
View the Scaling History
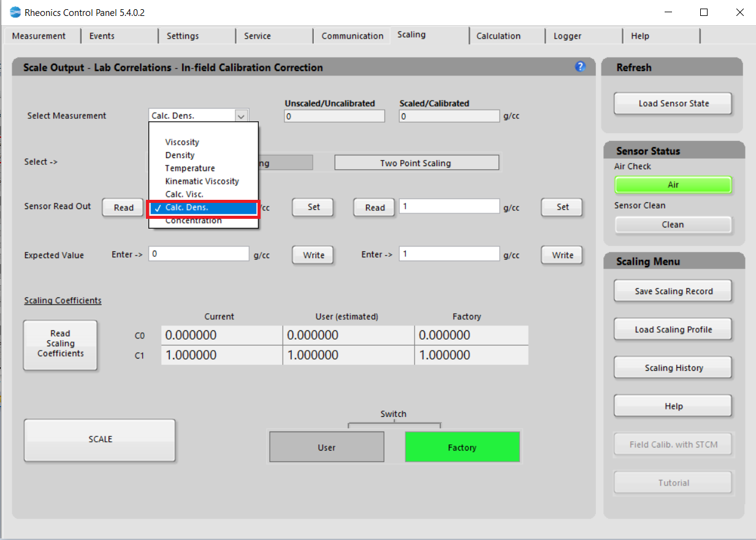point(673,368)
